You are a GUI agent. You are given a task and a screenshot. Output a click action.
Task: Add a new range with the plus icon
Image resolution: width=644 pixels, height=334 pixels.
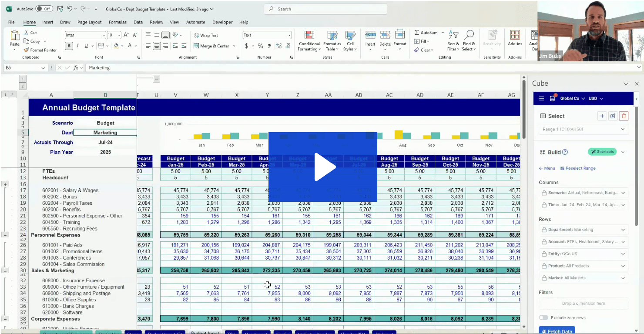point(602,116)
